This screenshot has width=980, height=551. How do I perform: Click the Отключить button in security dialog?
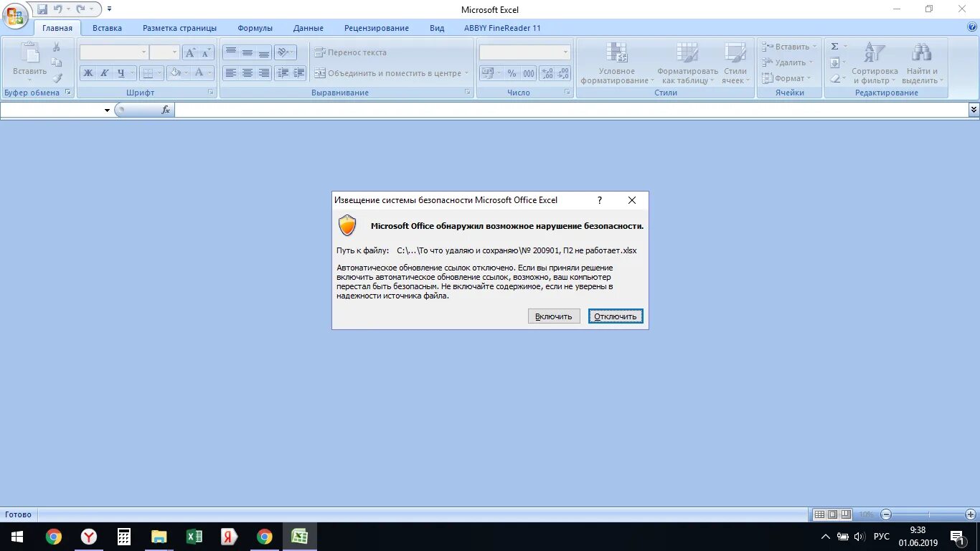(x=616, y=316)
